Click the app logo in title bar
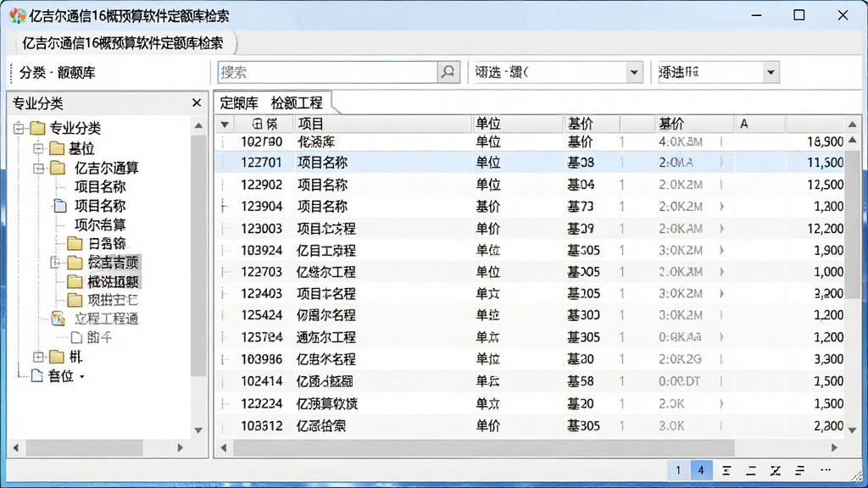The width and height of the screenshot is (868, 488). 17,15
